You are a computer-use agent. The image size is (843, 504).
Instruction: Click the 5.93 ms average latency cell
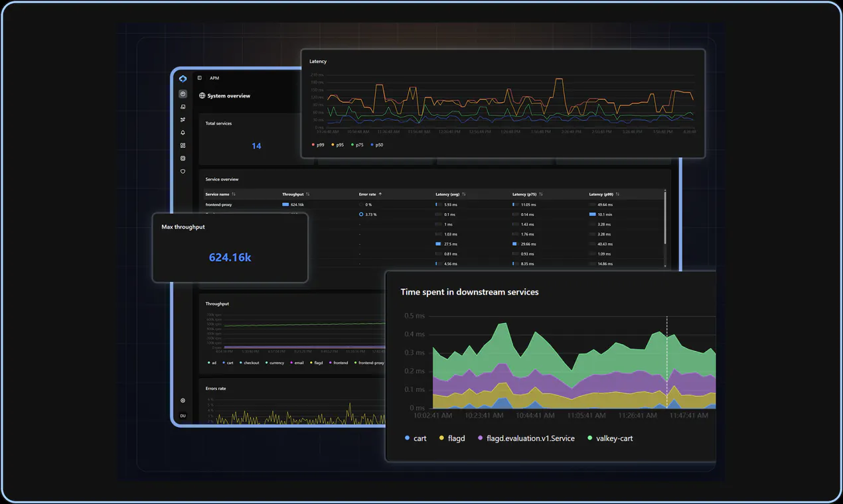[447, 205]
